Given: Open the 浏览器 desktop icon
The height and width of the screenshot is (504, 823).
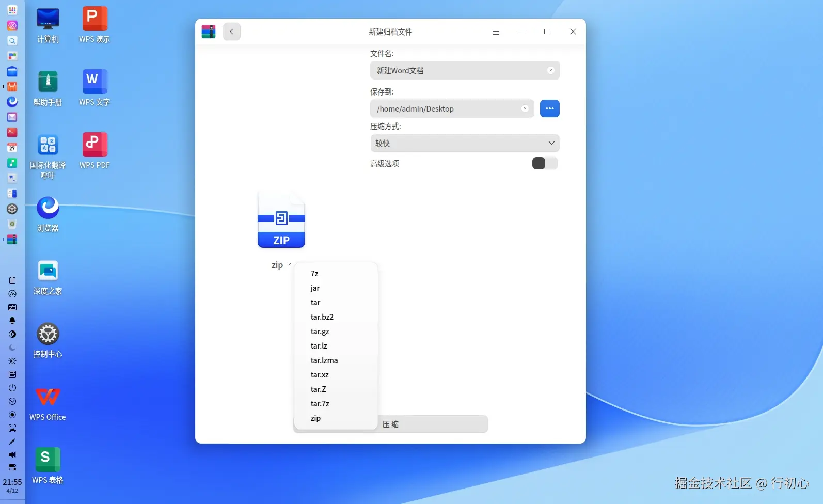Looking at the screenshot, I should point(48,214).
